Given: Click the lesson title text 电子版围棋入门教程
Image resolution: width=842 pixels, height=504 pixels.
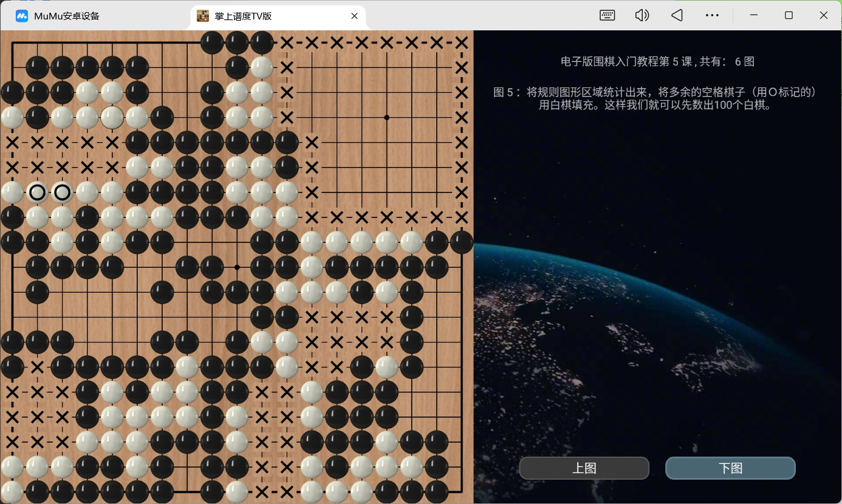Looking at the screenshot, I should 615,61.
